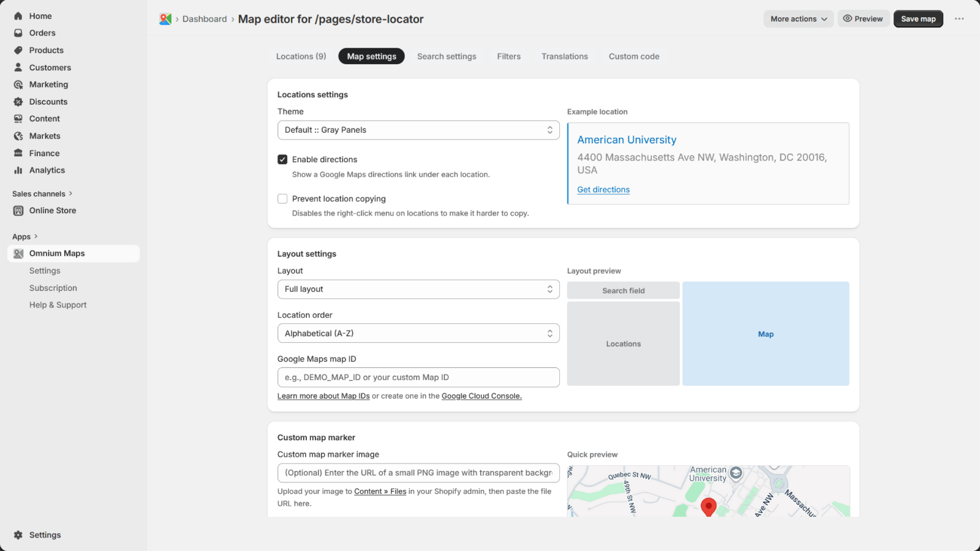Open the More actions menu
Image resolution: width=980 pixels, height=551 pixels.
(798, 19)
